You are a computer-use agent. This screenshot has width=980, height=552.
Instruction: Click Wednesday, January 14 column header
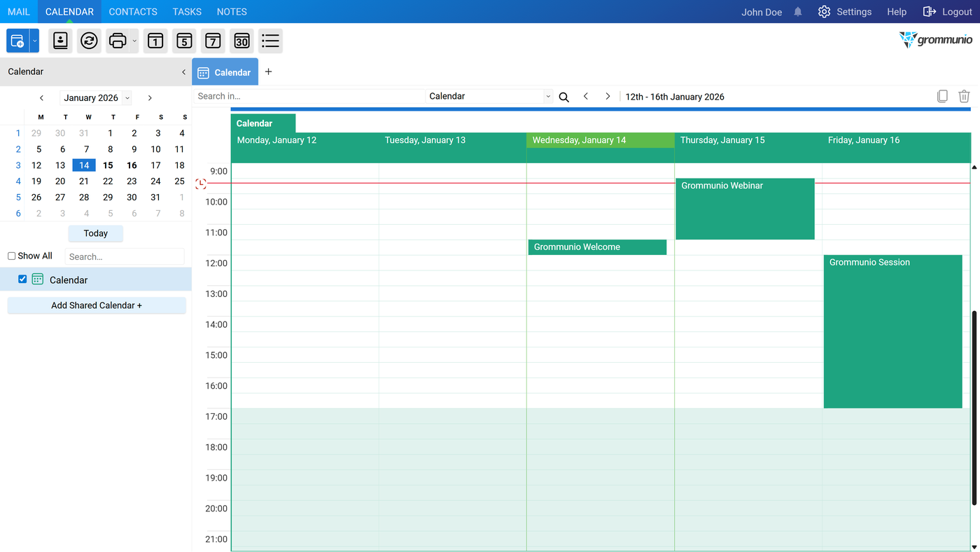tap(600, 141)
